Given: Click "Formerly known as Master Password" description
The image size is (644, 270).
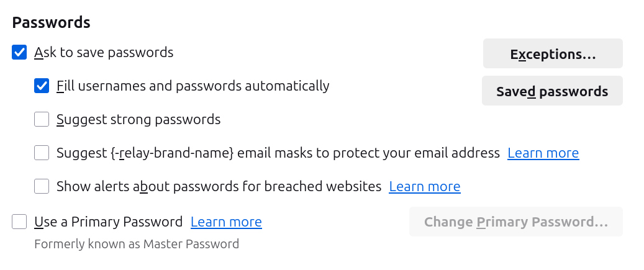Looking at the screenshot, I should (x=137, y=244).
